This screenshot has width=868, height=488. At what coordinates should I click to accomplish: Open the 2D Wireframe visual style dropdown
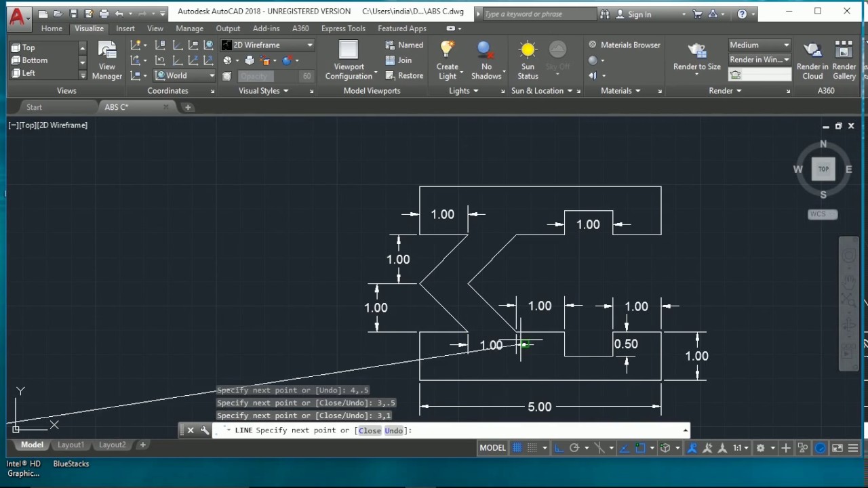(309, 45)
